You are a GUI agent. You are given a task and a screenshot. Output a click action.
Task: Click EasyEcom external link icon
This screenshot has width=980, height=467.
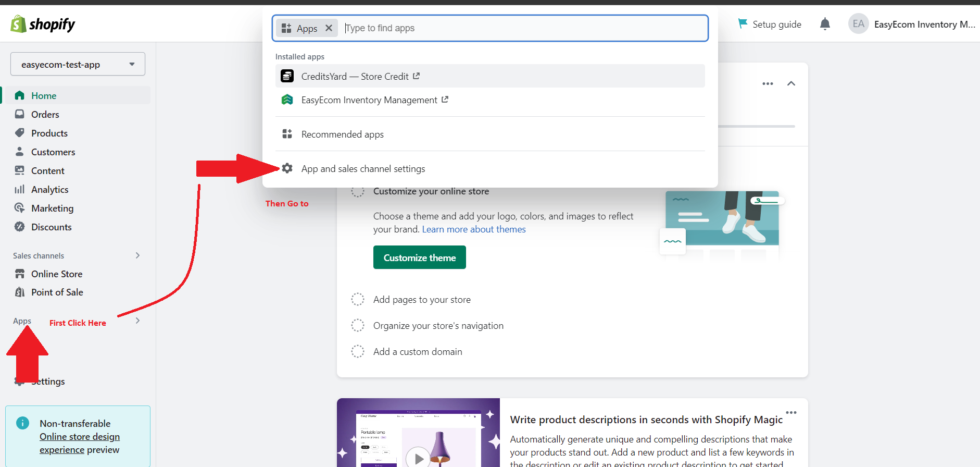pyautogui.click(x=445, y=100)
